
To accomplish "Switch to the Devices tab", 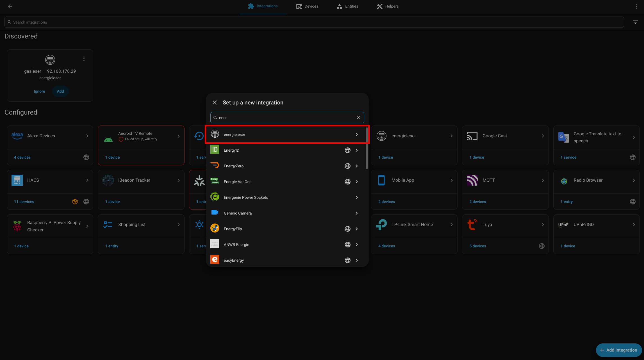I will point(307,6).
